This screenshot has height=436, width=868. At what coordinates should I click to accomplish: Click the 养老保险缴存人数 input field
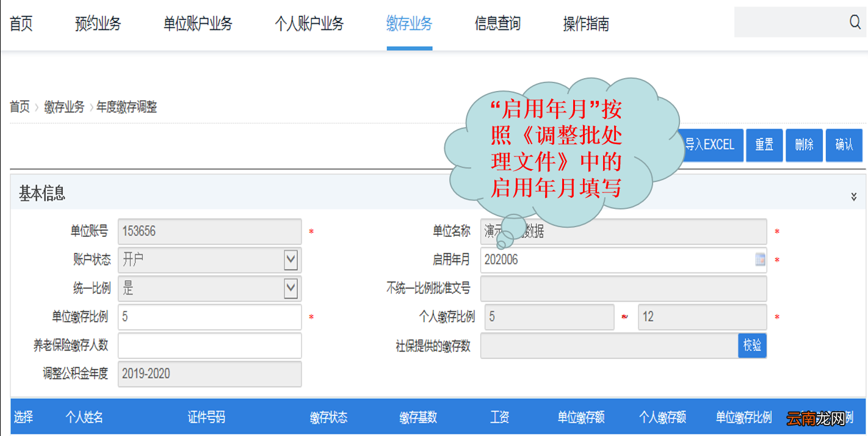209,346
